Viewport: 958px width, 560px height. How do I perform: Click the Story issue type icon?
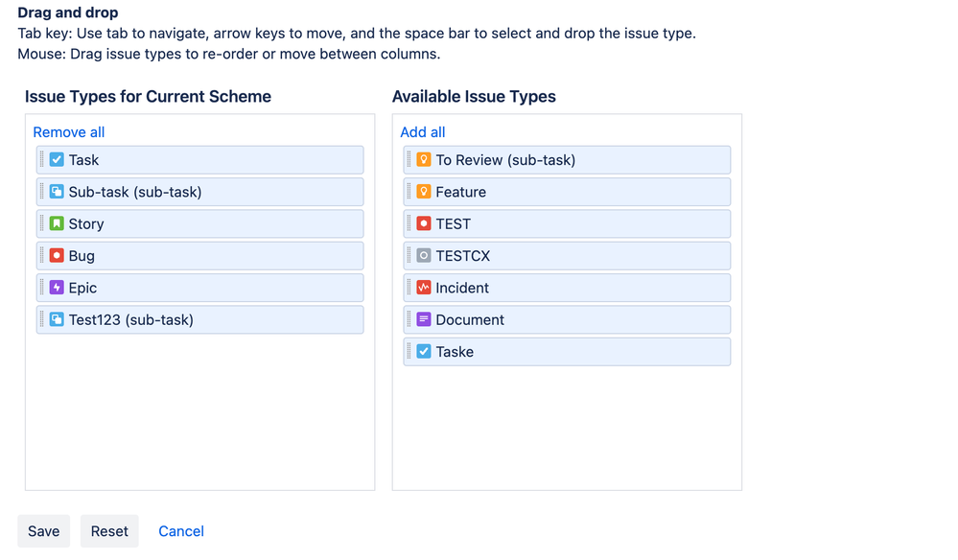[57, 223]
